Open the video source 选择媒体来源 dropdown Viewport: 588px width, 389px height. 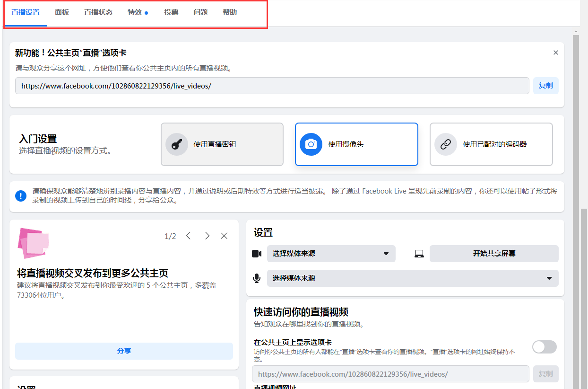[331, 254]
